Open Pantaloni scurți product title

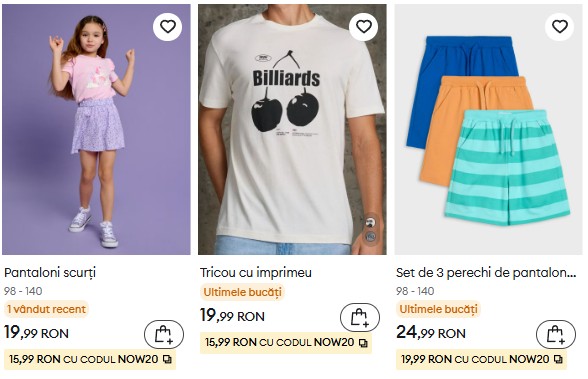point(50,273)
